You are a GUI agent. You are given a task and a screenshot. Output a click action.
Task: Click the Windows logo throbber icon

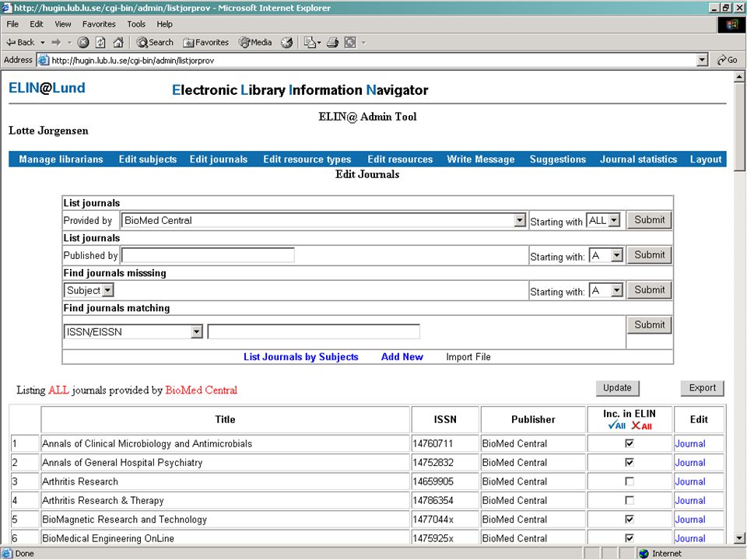pos(731,25)
